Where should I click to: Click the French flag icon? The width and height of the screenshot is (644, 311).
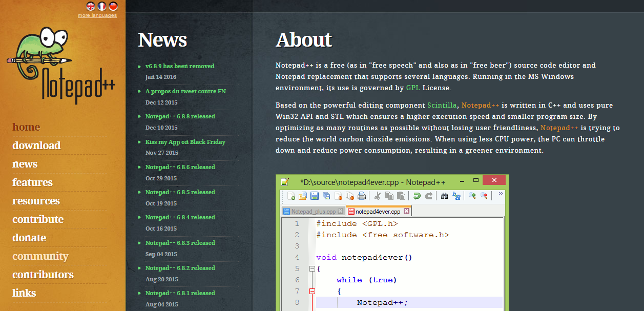pos(102,6)
